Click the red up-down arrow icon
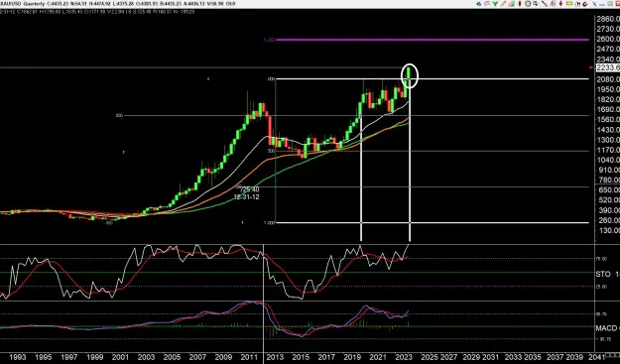 560,4
